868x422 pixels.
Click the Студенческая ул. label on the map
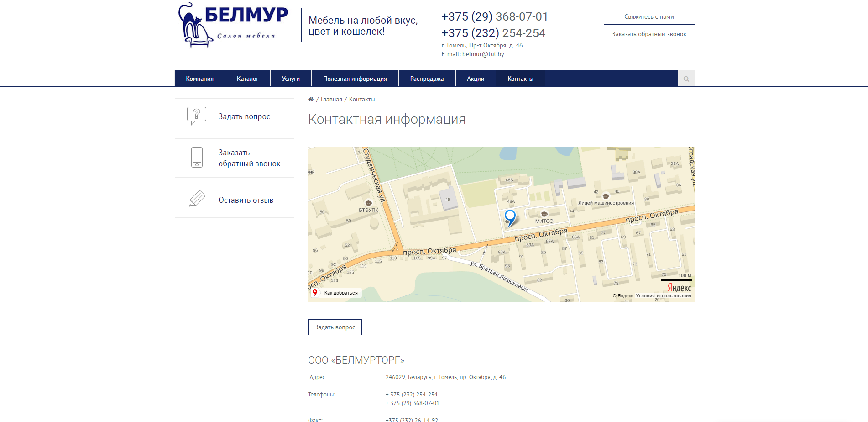(374, 175)
